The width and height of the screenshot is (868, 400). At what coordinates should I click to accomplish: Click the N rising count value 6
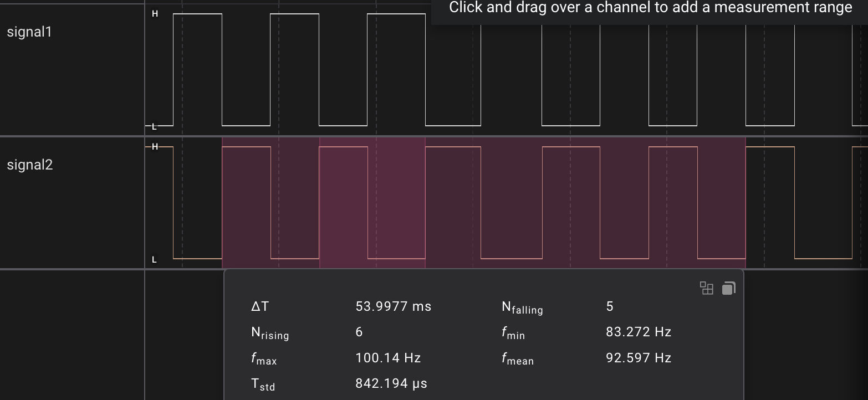pyautogui.click(x=359, y=332)
